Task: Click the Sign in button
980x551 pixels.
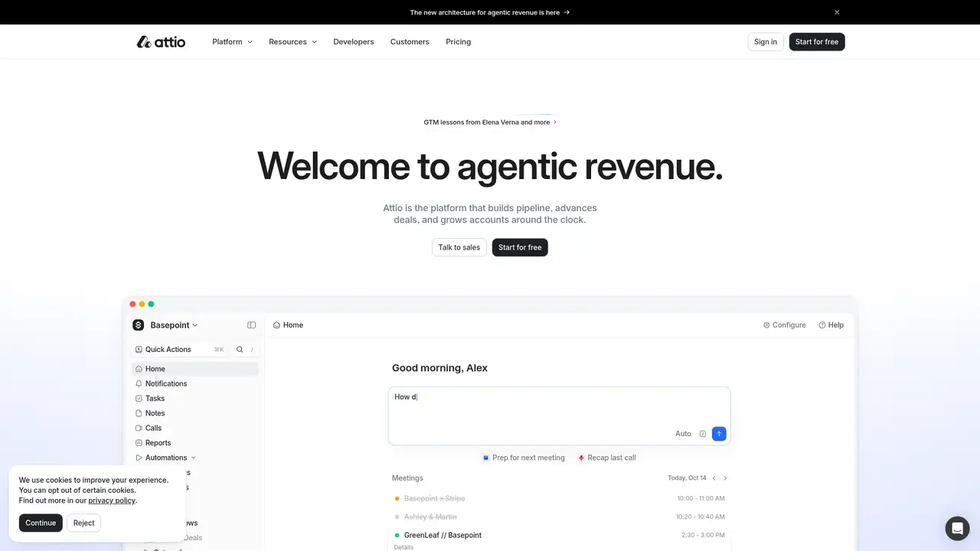Action: pyautogui.click(x=766, y=42)
